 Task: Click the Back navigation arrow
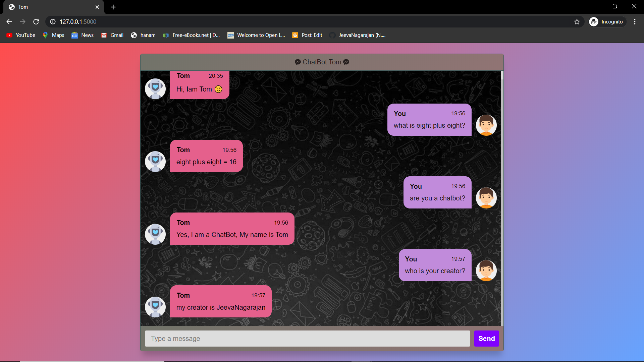[x=9, y=22]
